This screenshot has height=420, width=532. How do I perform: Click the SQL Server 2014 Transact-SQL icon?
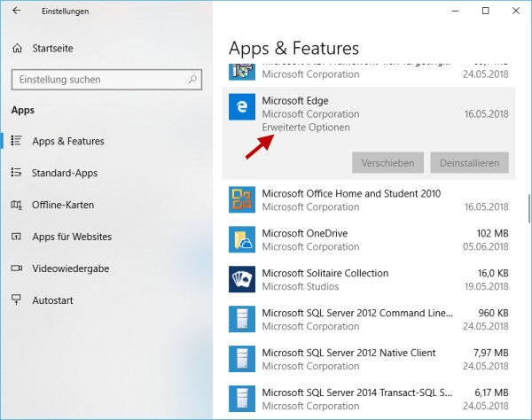click(242, 399)
